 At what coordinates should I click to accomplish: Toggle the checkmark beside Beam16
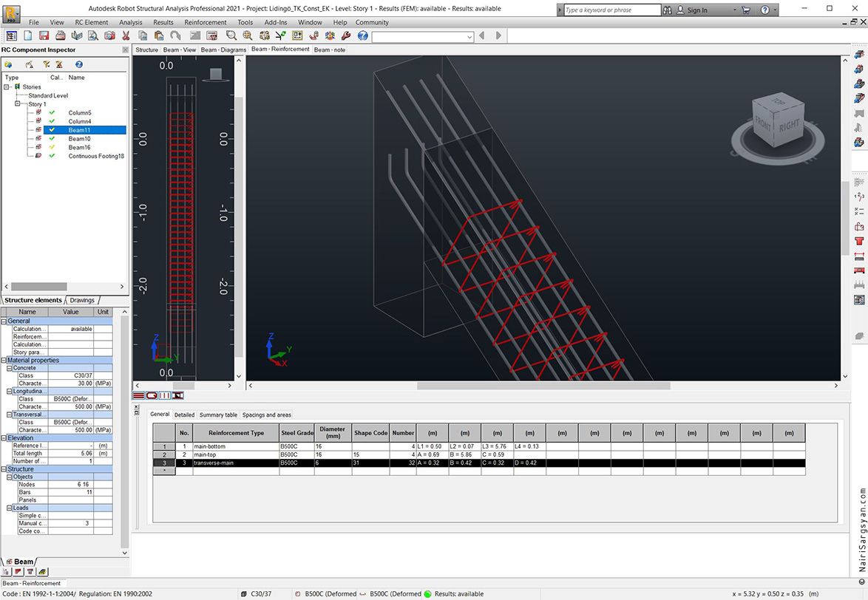pyautogui.click(x=52, y=147)
